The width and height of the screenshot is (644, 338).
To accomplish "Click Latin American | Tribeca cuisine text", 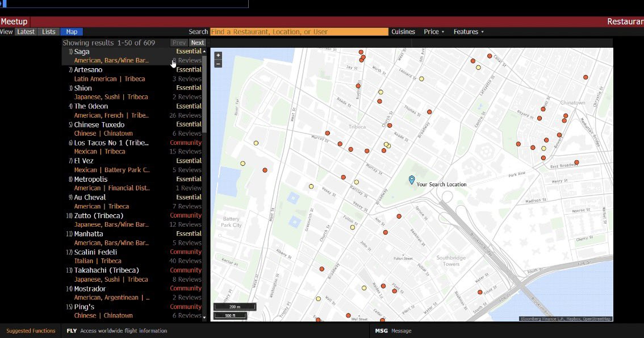I will point(109,79).
